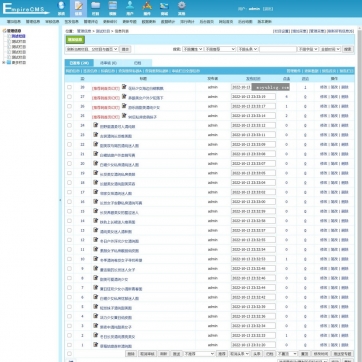Click the EmpireCMS logo
Viewport: 362px width, 362px height.
(x=25, y=9)
